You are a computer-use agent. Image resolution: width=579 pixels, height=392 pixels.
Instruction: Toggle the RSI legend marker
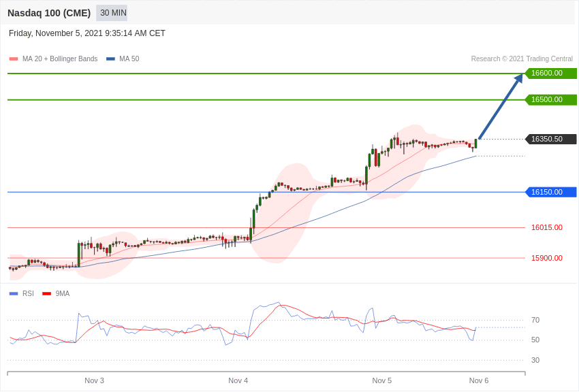[x=14, y=294]
